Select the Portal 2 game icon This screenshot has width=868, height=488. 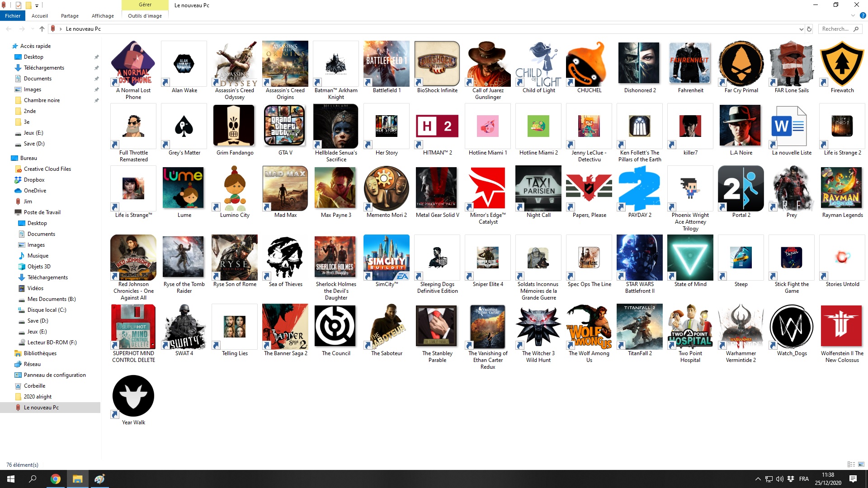click(x=741, y=188)
